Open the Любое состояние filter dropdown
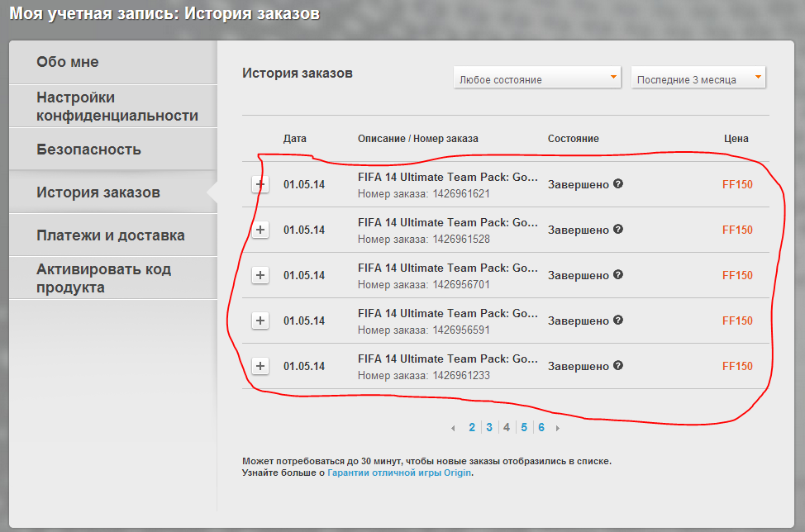The width and height of the screenshot is (805, 532). tap(537, 78)
